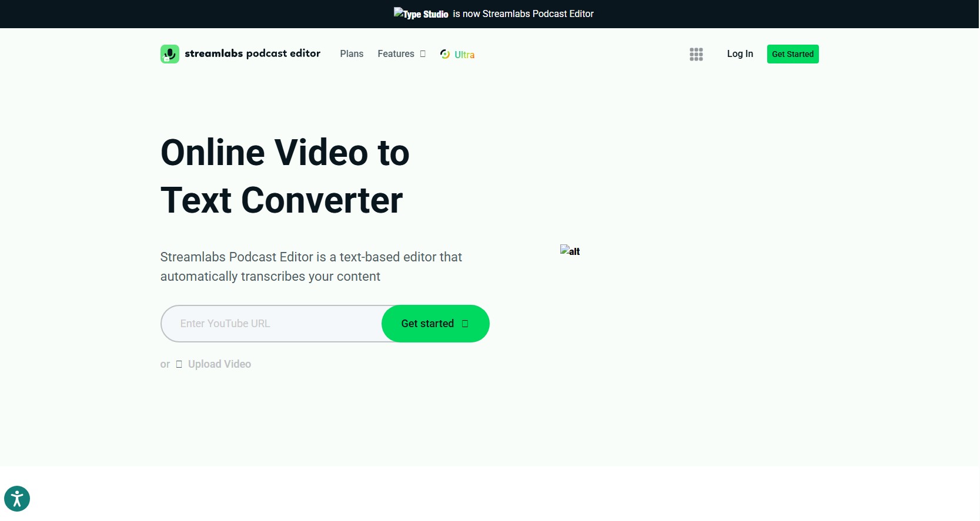The height and width of the screenshot is (521, 980).
Task: Go to the Plans page
Action: click(352, 54)
